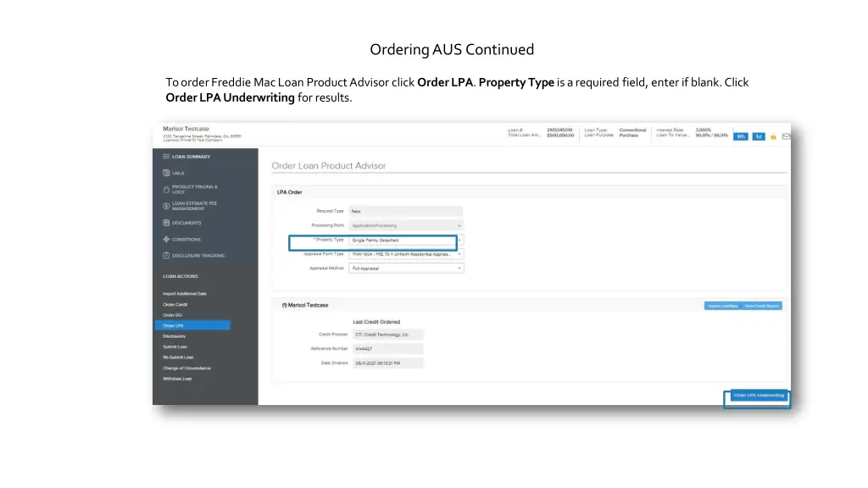Select Loan Estimate Fee Management icon

(166, 206)
